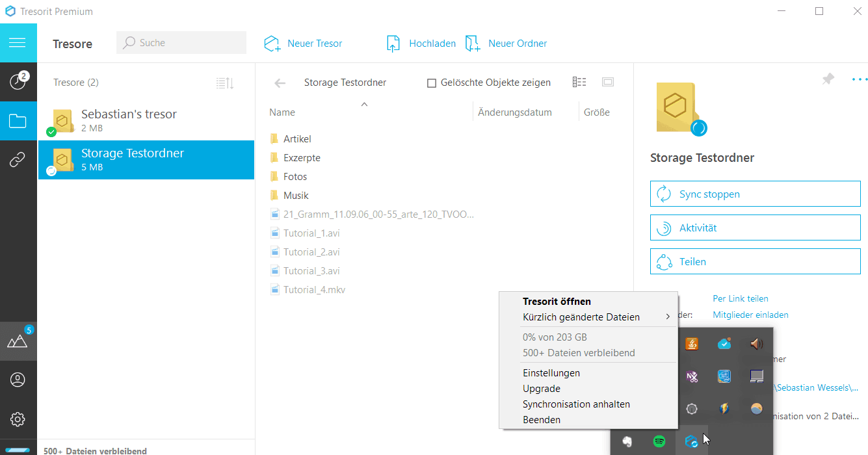Choose Beenden in tray menu

tap(588, 420)
